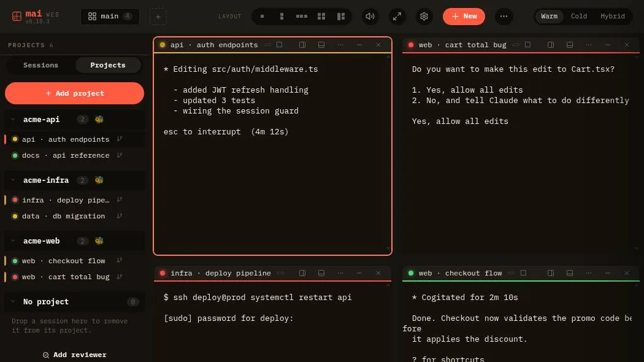Select the two-row stacked layout icon
Viewport: 644px width, 362px height.
282,17
